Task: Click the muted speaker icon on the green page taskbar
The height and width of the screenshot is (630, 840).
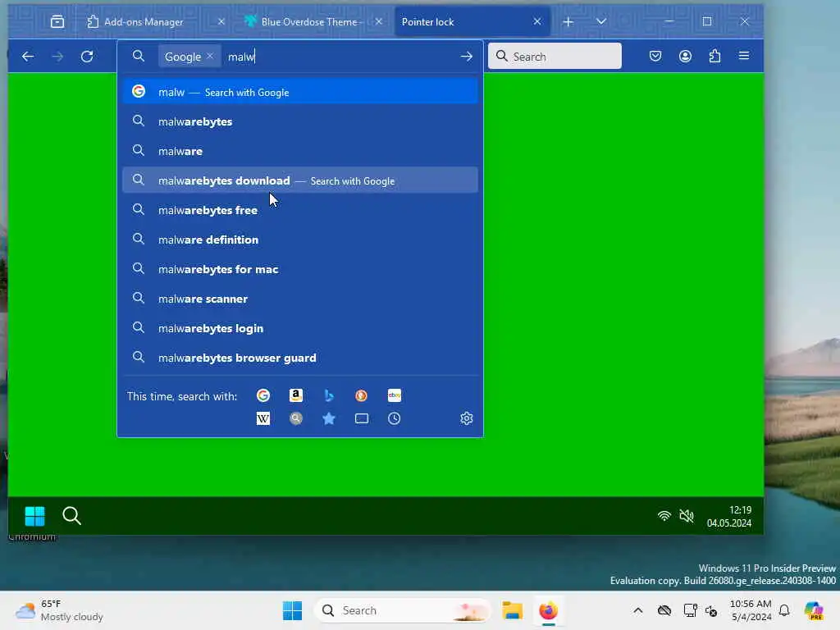Action: (x=687, y=516)
